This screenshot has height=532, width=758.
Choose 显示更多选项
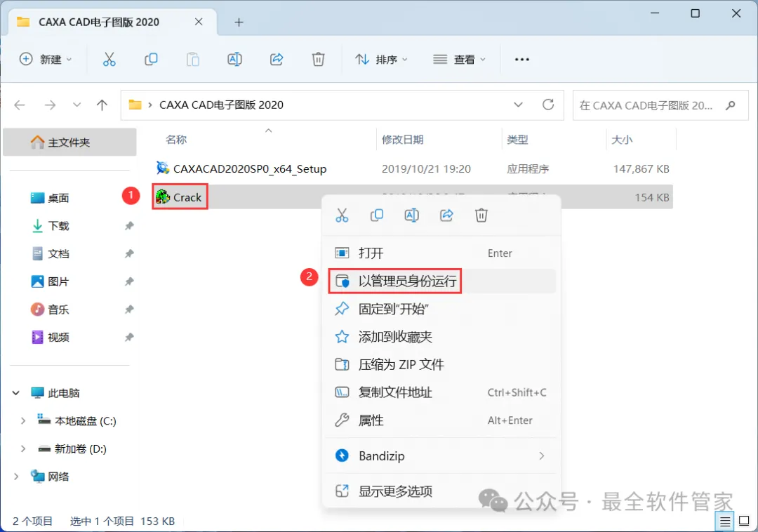point(442,491)
